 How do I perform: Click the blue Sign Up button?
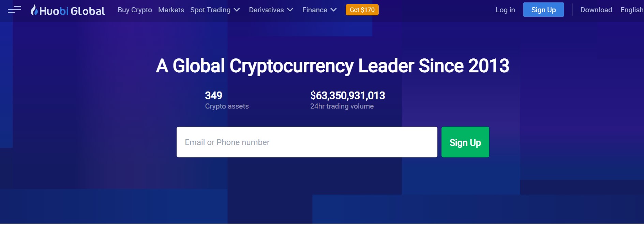(x=543, y=10)
